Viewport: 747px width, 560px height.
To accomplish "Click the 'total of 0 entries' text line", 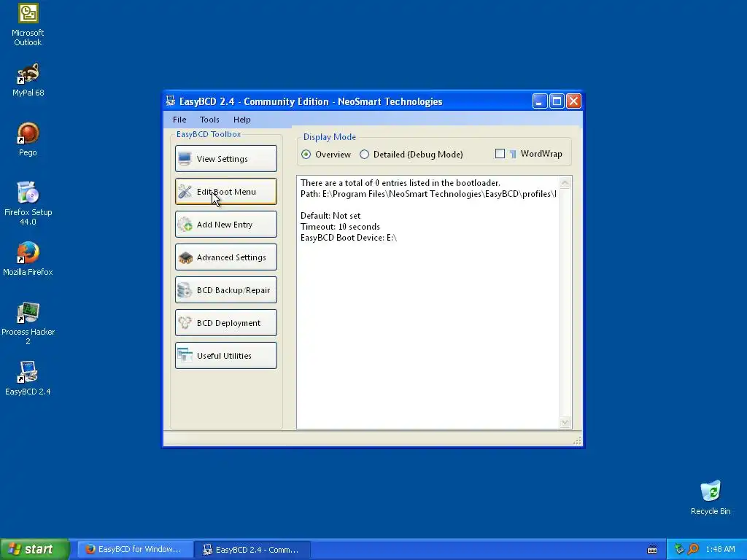I will click(x=400, y=183).
